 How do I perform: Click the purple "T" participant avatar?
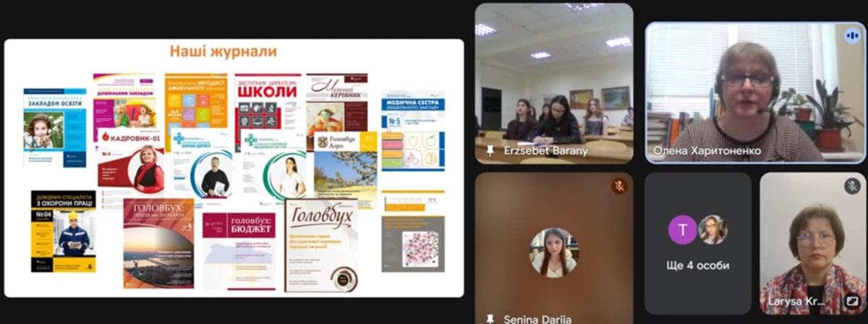(x=682, y=230)
